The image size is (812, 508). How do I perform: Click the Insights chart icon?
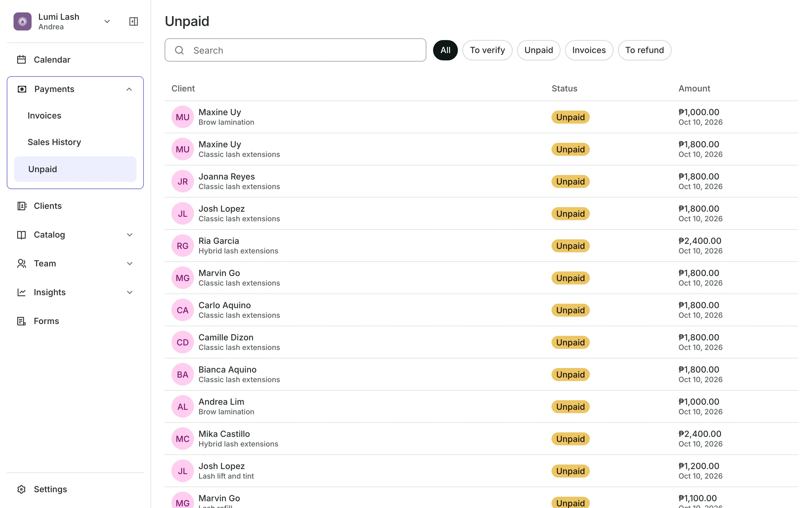point(21,292)
